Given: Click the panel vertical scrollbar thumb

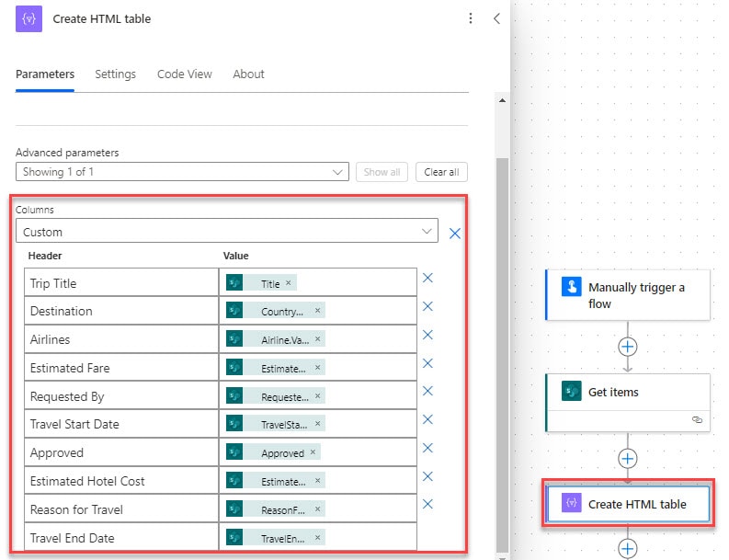Looking at the screenshot, I should tap(502, 353).
